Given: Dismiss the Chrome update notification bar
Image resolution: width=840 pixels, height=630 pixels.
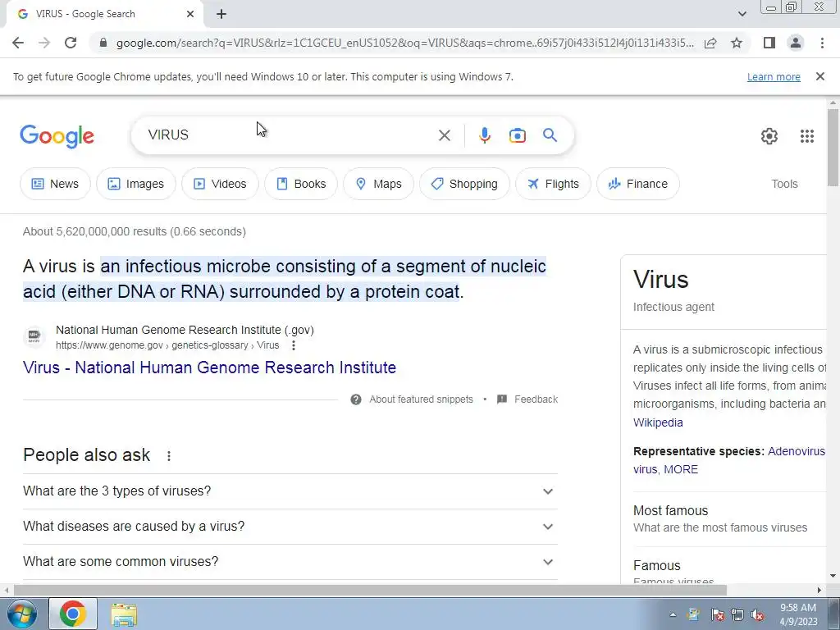Looking at the screenshot, I should (x=819, y=76).
